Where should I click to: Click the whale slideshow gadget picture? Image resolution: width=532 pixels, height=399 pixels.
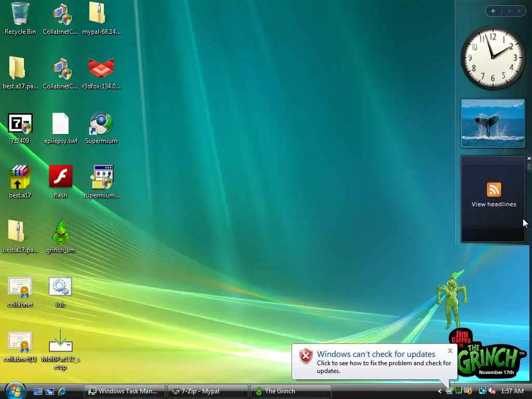[x=493, y=123]
